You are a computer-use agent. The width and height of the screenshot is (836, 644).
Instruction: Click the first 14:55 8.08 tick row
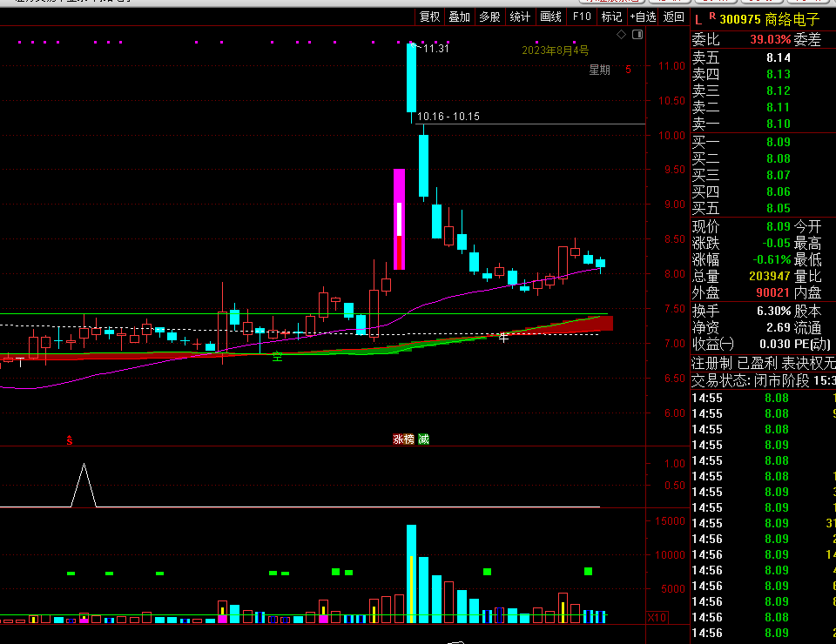point(763,398)
